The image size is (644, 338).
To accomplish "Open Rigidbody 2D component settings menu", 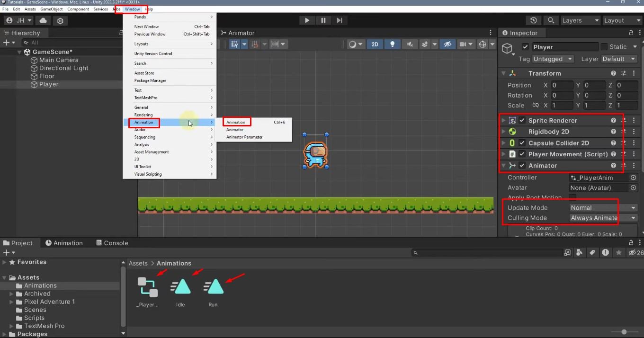I will [x=634, y=132].
